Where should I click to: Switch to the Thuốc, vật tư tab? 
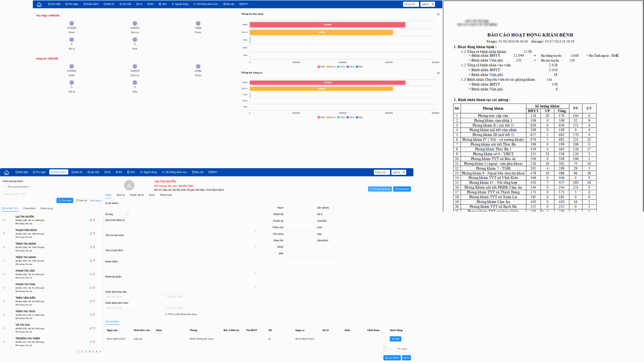pos(137,195)
